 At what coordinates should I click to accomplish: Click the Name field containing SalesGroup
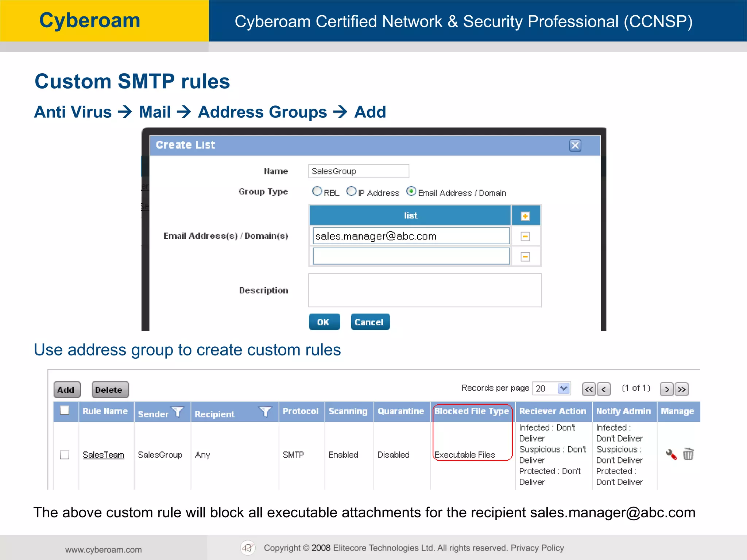click(x=359, y=171)
